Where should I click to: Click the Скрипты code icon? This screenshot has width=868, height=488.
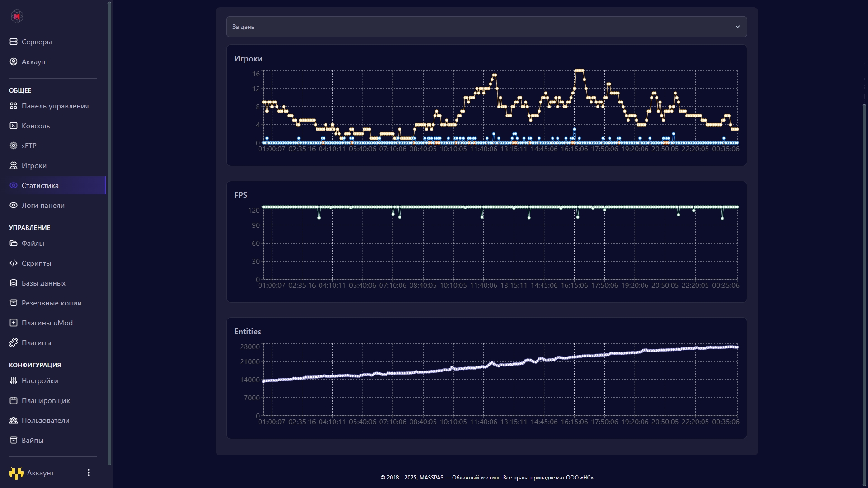[x=14, y=263]
